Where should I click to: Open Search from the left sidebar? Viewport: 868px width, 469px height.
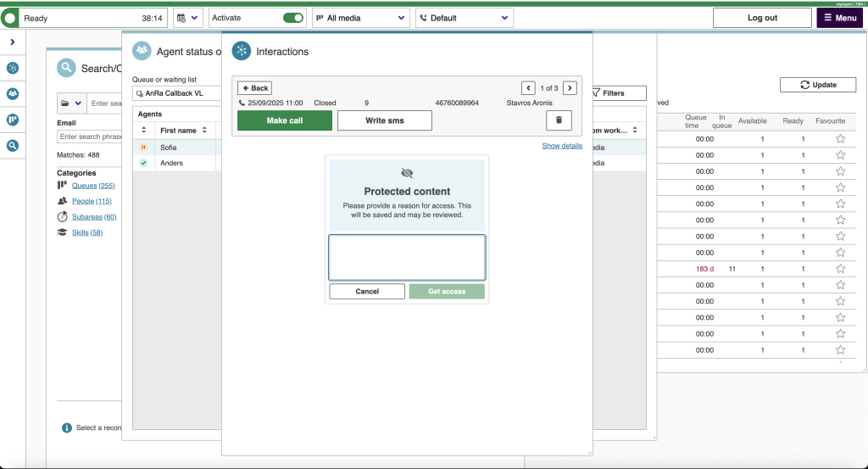pos(13,146)
